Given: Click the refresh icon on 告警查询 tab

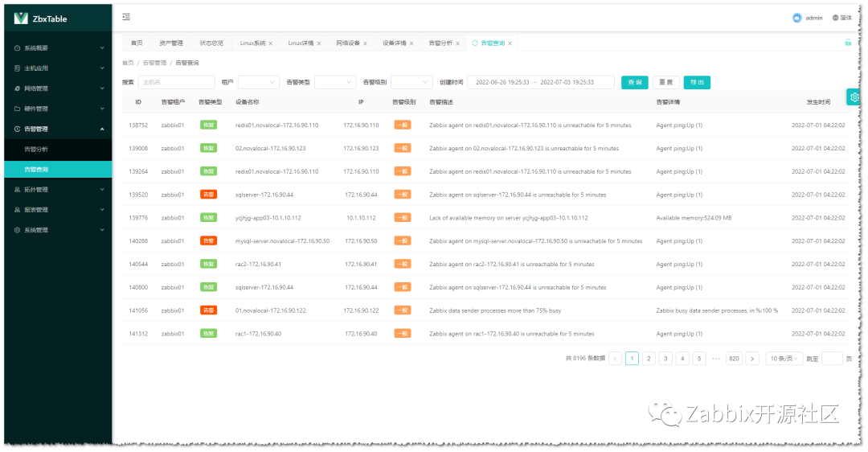Looking at the screenshot, I should (475, 43).
